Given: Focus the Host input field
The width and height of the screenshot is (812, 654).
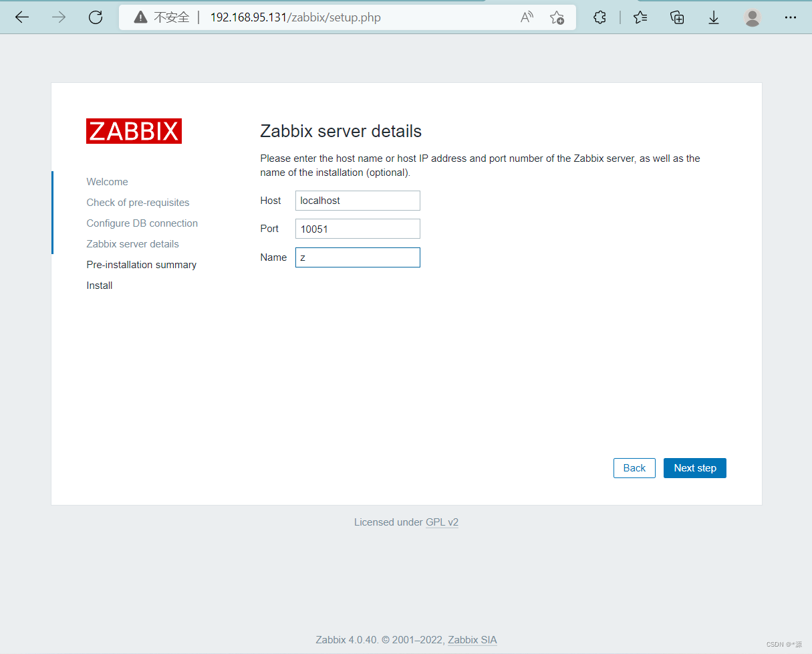Looking at the screenshot, I should pos(358,201).
